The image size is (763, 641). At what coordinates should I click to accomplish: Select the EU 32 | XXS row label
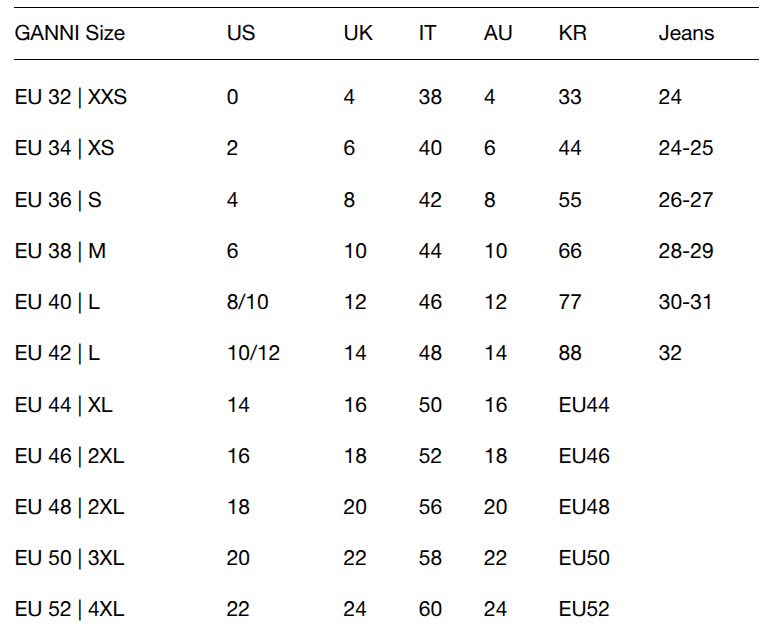70,97
